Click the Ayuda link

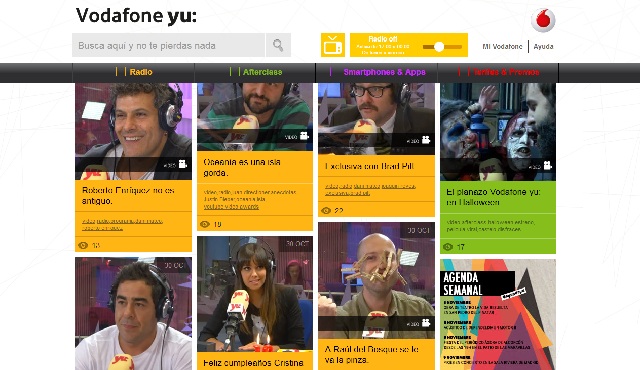543,47
